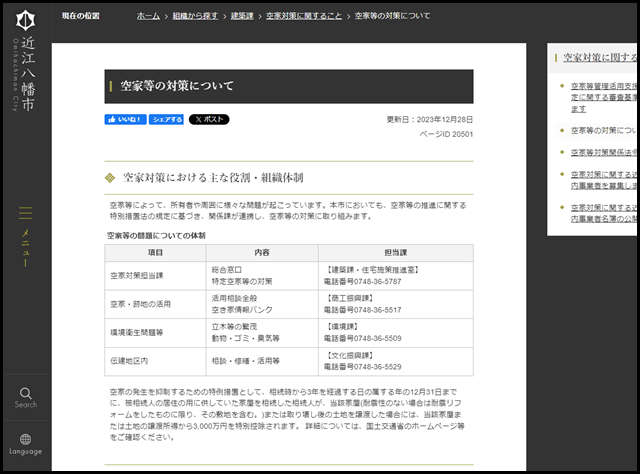
Task: Open the Language globe icon
Action: point(26,443)
